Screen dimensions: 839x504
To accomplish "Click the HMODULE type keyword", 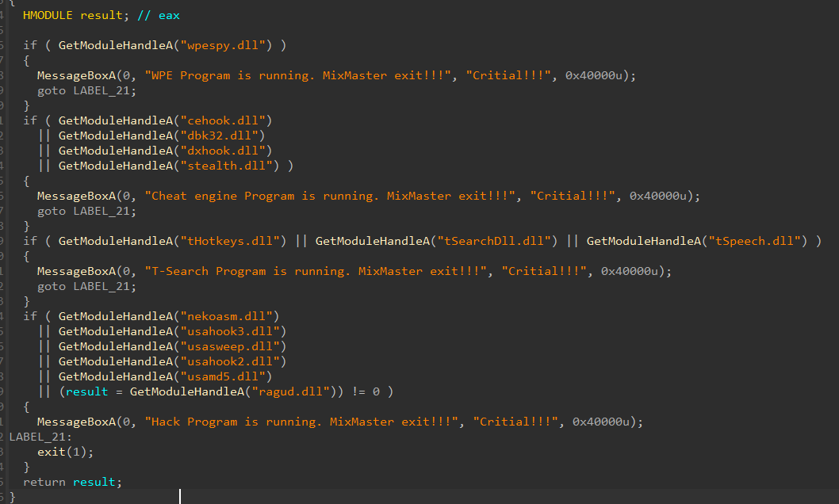I will click(x=48, y=15).
